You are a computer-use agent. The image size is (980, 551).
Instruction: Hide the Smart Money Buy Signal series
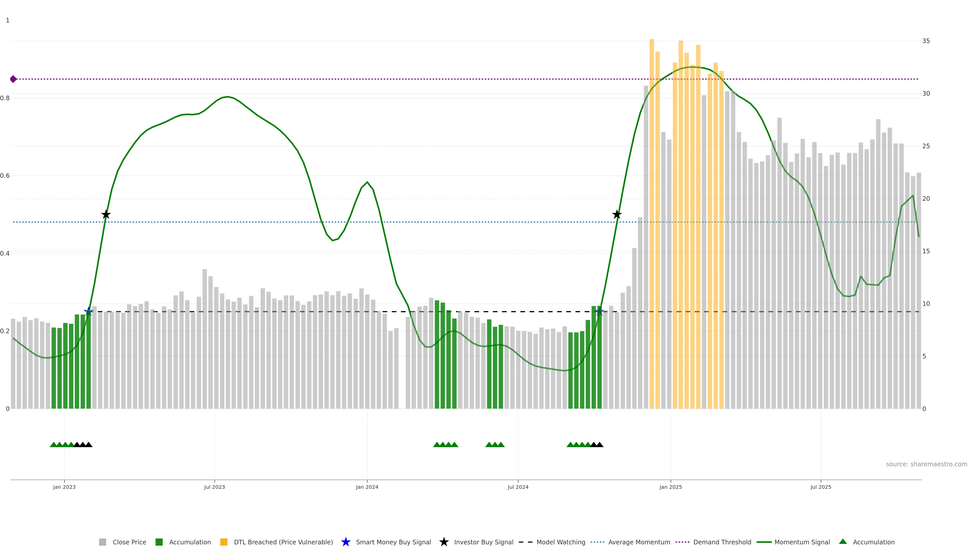point(393,542)
